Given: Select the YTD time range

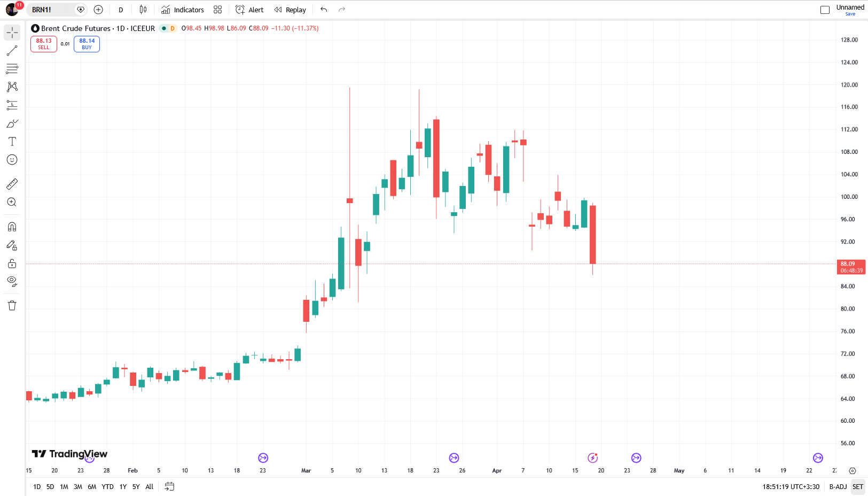Looking at the screenshot, I should (107, 487).
